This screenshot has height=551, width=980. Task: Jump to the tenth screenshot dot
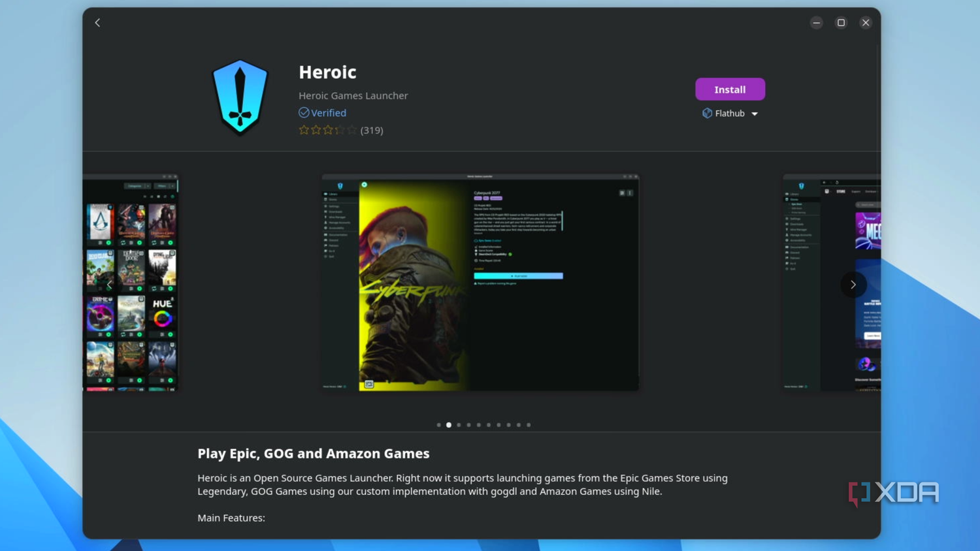click(529, 425)
